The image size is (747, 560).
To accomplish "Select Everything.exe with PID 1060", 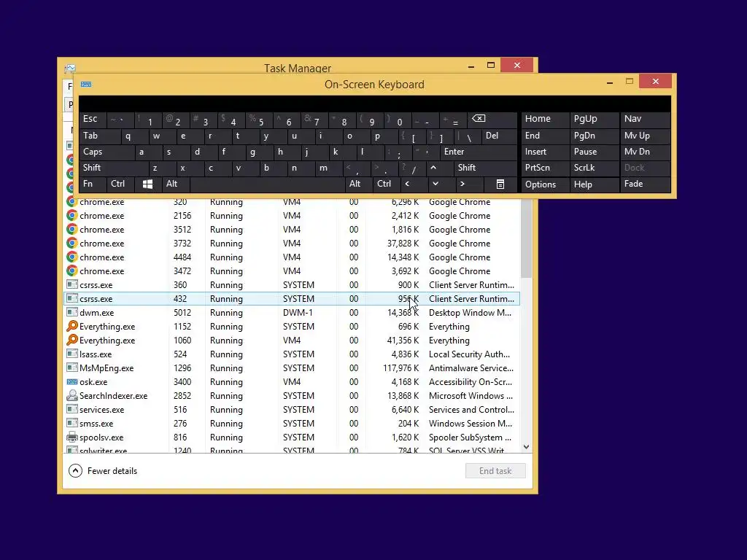I will (x=292, y=341).
